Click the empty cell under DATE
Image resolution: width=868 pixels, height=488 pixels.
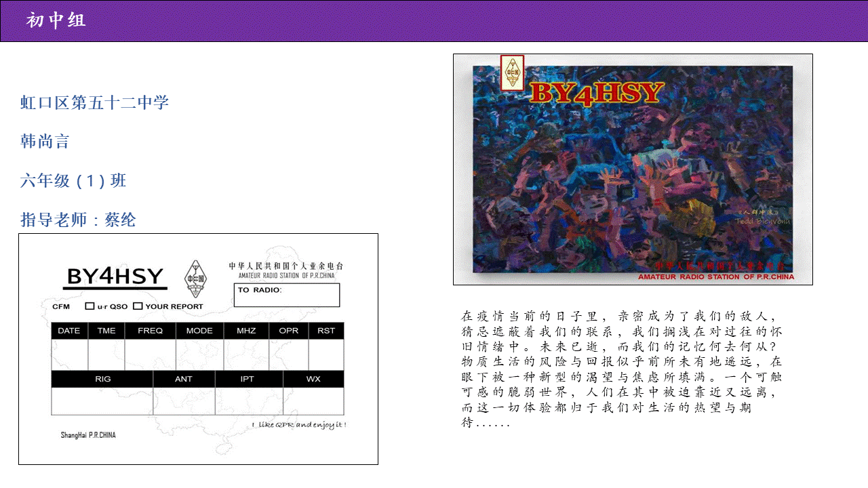coord(70,355)
